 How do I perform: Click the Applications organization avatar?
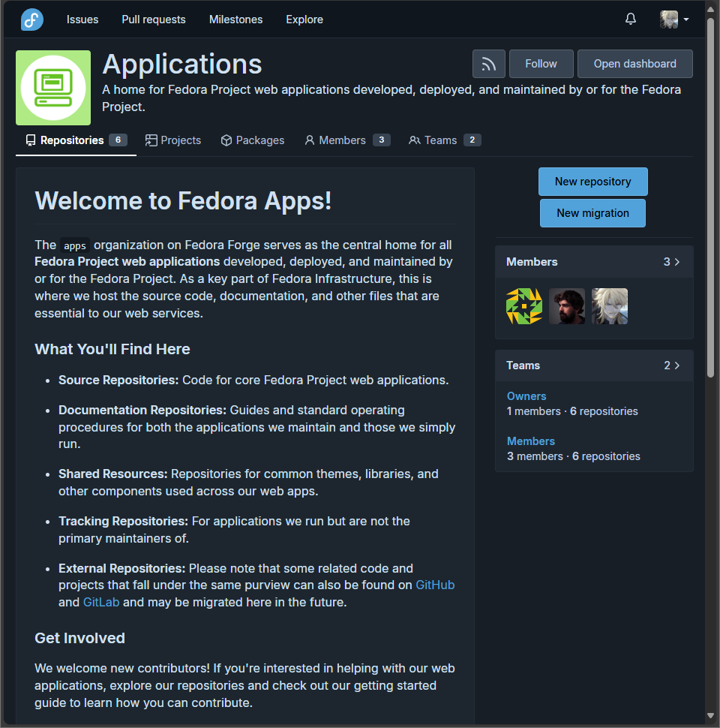click(52, 87)
